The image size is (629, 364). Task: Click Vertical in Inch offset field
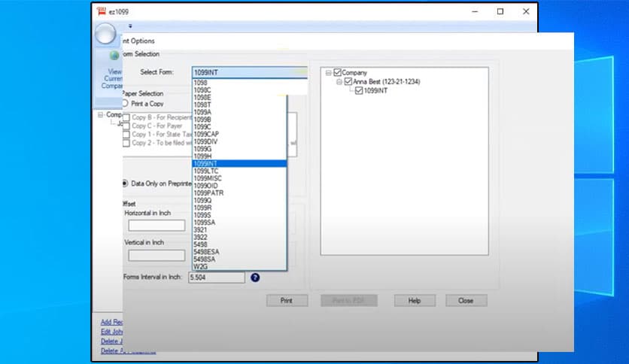pos(156,256)
